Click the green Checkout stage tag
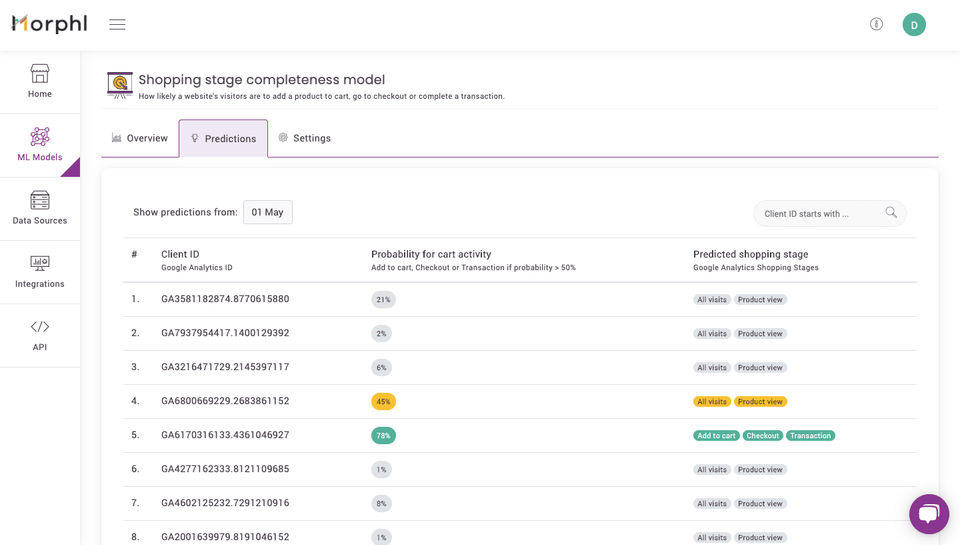 pyautogui.click(x=762, y=436)
